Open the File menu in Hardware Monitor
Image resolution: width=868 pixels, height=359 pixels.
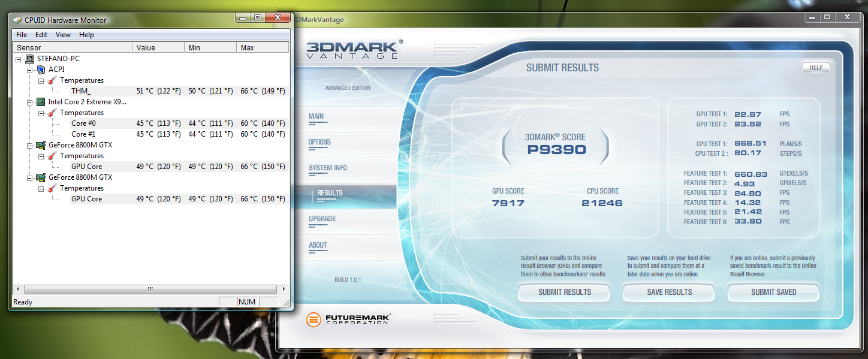click(22, 35)
